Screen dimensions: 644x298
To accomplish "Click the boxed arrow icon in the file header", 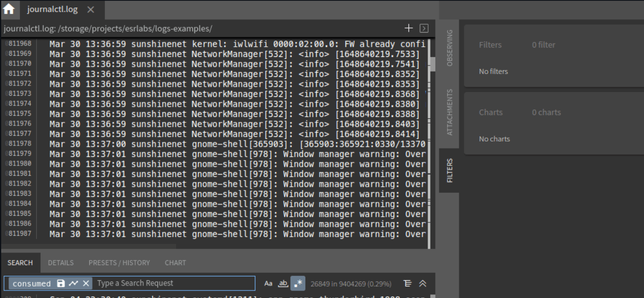I will (424, 28).
